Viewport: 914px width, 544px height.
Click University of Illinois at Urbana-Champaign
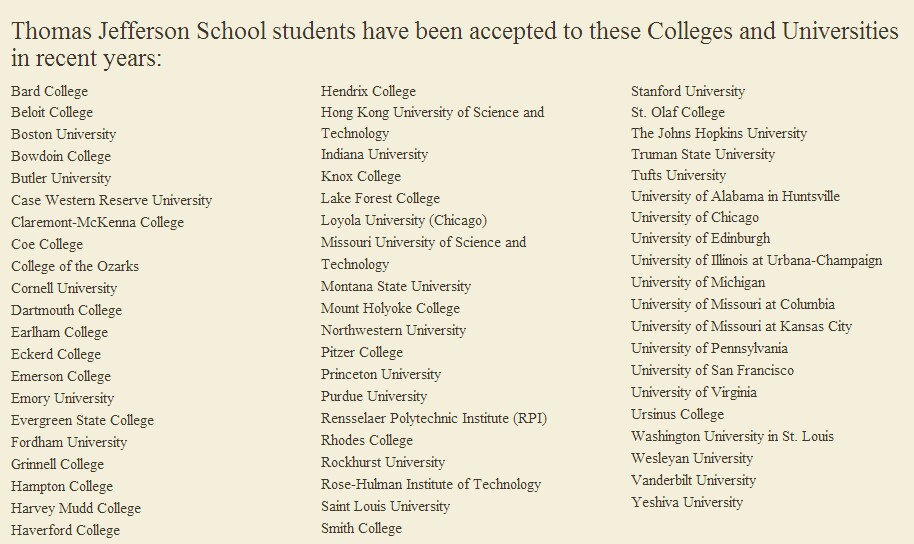(x=757, y=260)
